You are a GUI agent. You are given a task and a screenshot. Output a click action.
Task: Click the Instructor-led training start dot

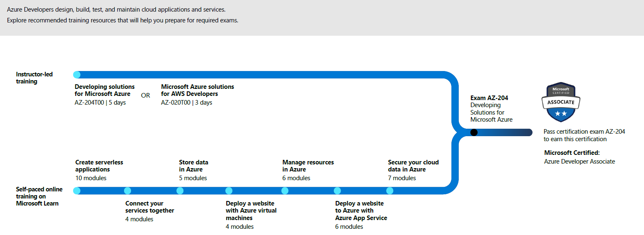[77, 75]
